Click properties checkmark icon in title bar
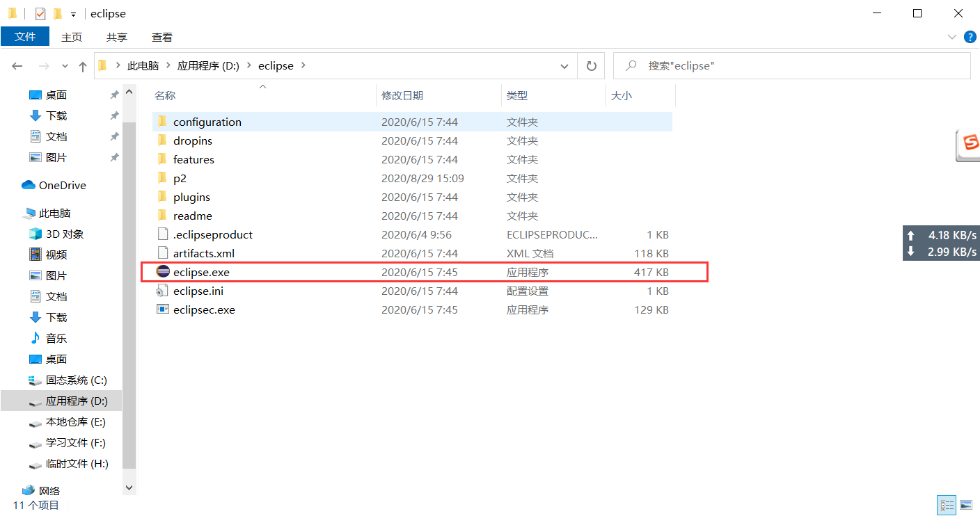 (40, 13)
